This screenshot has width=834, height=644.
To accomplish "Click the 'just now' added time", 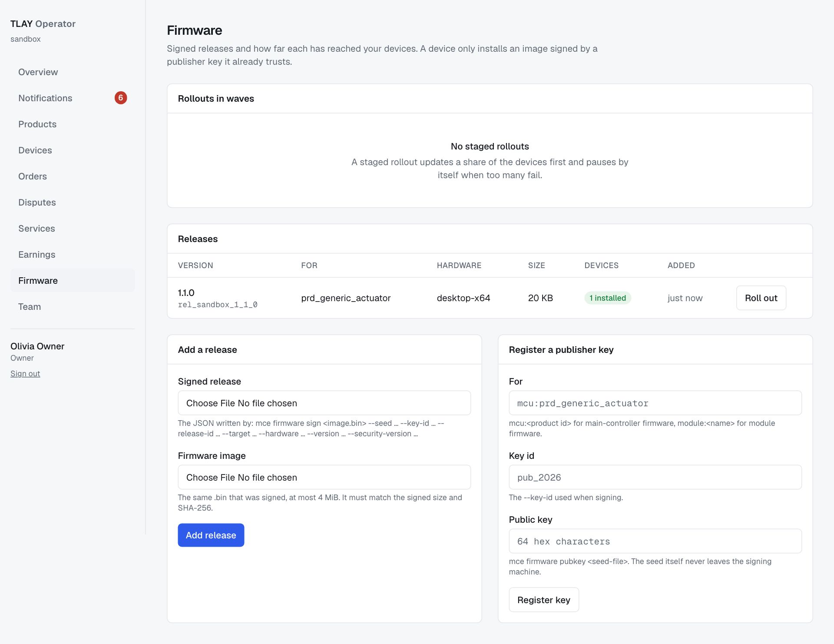I will pos(685,298).
